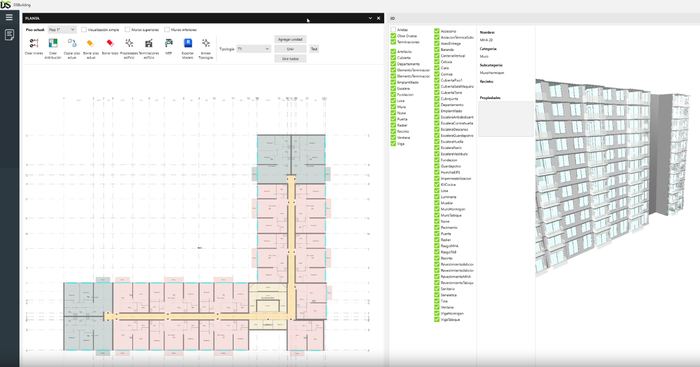
Task: Uncheck the Pavimento subcategory checkbox
Action: 437,228
